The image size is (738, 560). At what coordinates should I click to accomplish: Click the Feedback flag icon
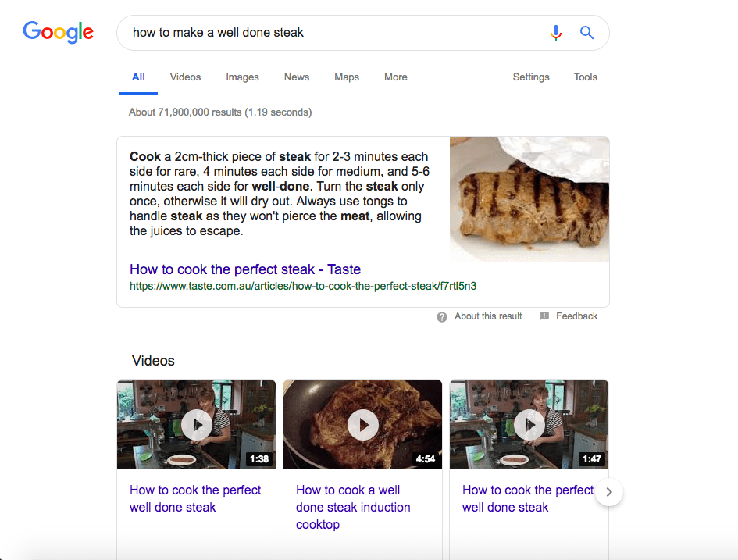(x=544, y=316)
